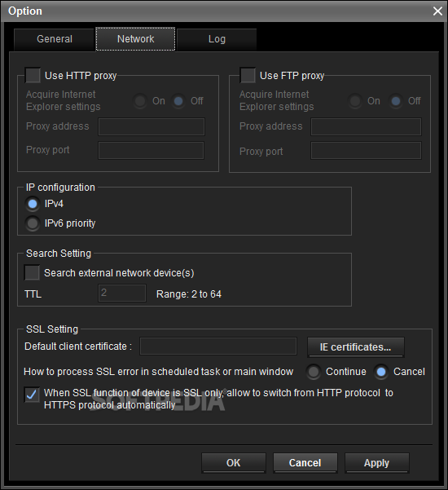The height and width of the screenshot is (490, 448).
Task: Switch to the General tab
Action: [x=54, y=39]
